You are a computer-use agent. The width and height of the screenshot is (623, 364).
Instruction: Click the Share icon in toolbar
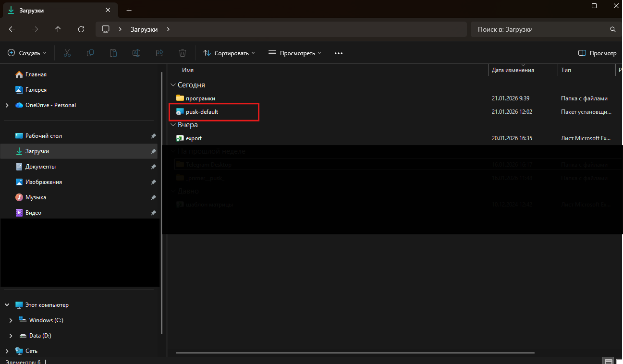click(159, 53)
